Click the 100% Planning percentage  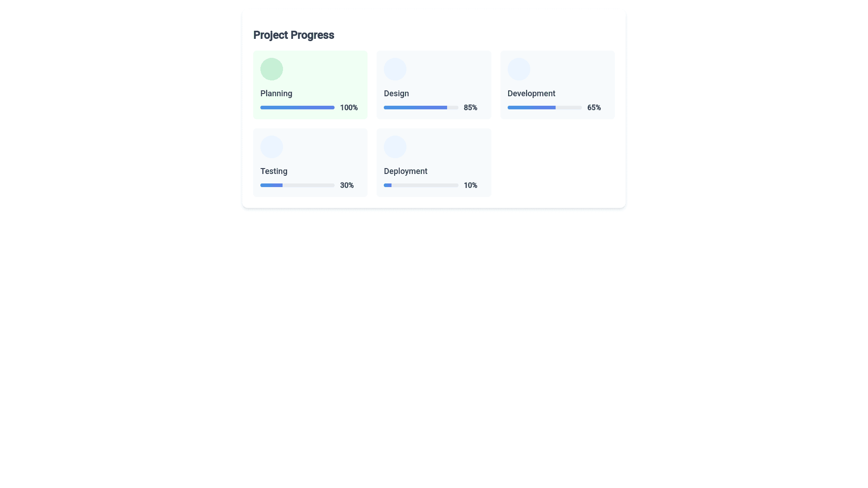(x=349, y=108)
